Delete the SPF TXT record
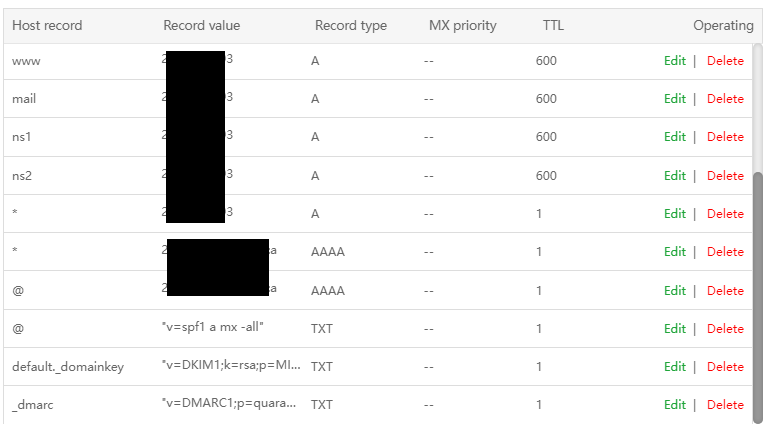This screenshot has width=768, height=430. point(725,329)
